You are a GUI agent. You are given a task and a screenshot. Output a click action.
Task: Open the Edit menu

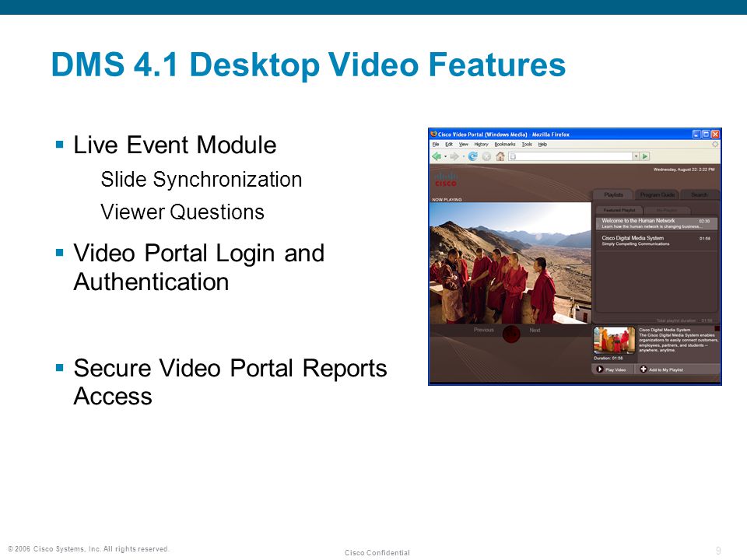(449, 145)
